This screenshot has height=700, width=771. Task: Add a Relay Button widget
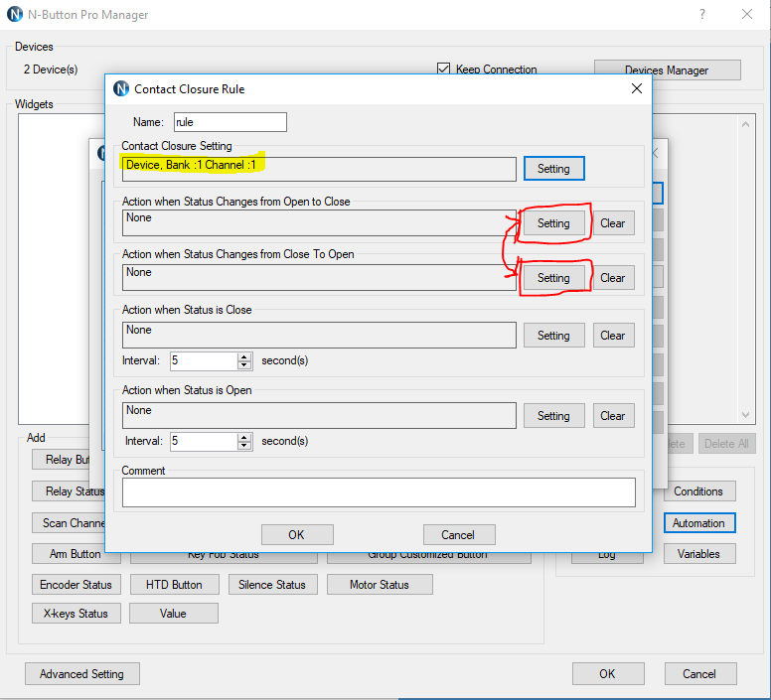[62, 460]
